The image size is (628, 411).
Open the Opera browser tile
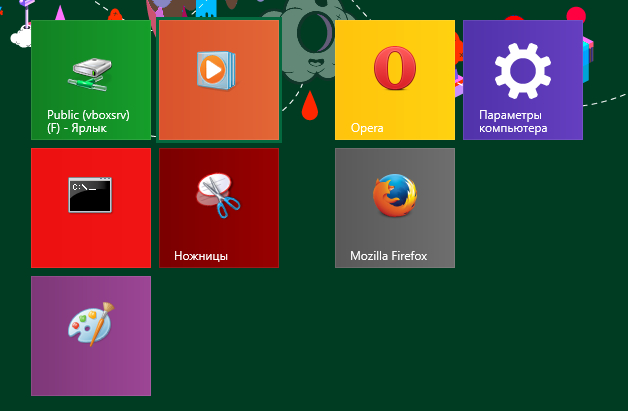click(x=395, y=80)
